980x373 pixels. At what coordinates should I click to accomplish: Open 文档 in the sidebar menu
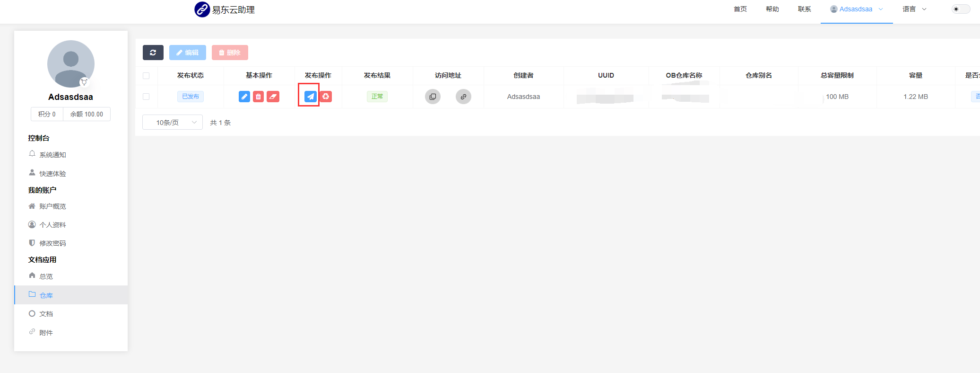click(46, 314)
